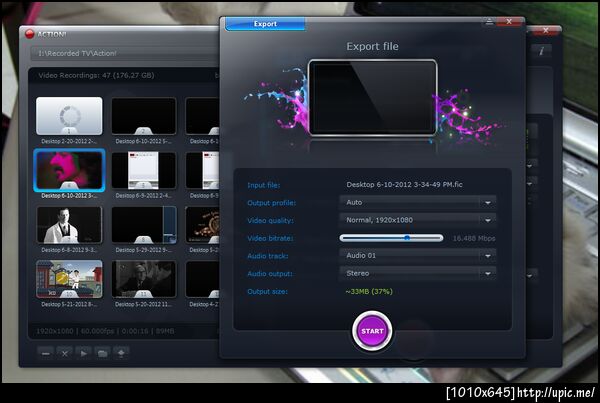Click the Export file heading
This screenshot has width=600, height=403.
tap(372, 46)
